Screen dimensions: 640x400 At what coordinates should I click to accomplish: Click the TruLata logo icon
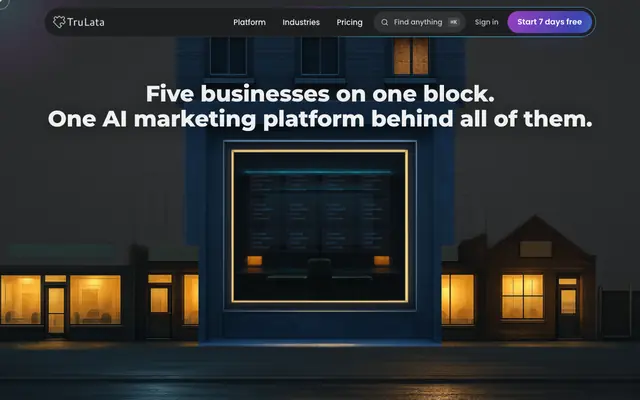coord(59,22)
